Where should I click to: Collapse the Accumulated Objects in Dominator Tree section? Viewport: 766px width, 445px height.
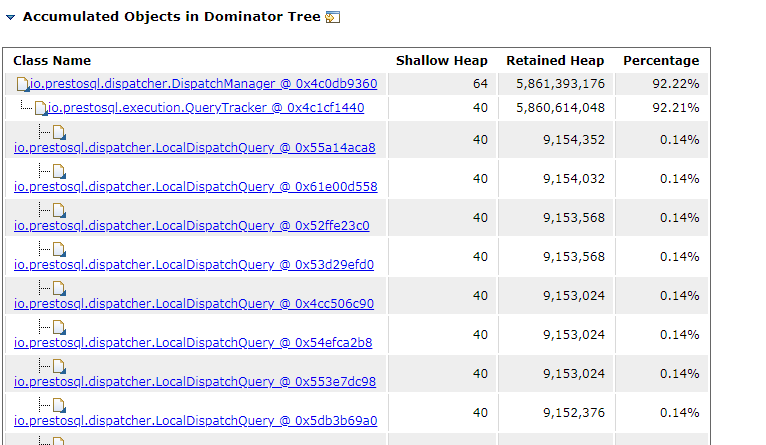coord(10,18)
